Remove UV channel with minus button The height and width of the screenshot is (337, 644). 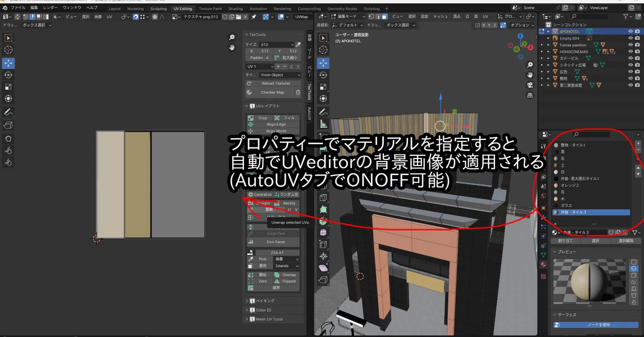click(x=285, y=66)
